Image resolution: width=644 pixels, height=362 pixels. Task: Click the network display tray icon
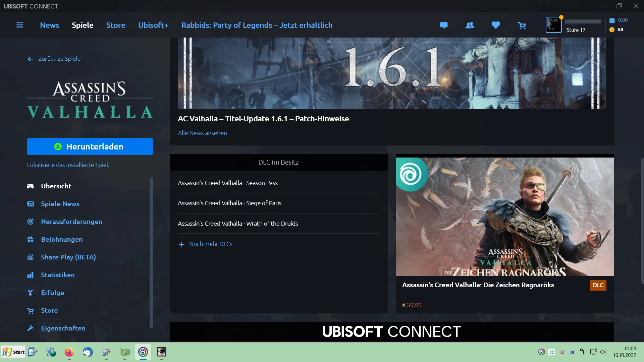tap(593, 352)
